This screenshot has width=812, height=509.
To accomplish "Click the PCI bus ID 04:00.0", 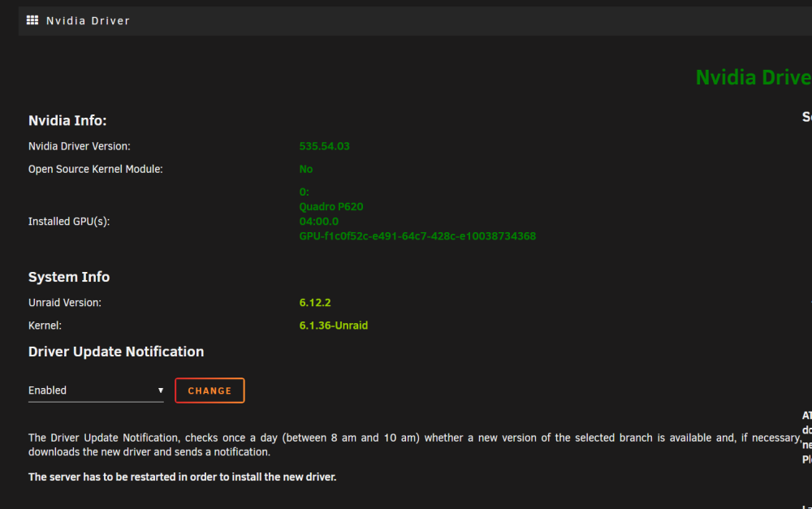I will tap(318, 221).
